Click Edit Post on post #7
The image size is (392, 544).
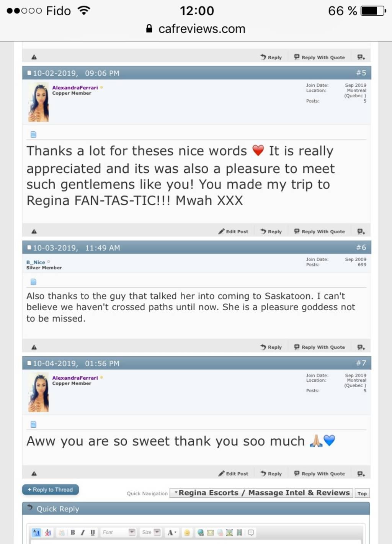[x=233, y=474]
